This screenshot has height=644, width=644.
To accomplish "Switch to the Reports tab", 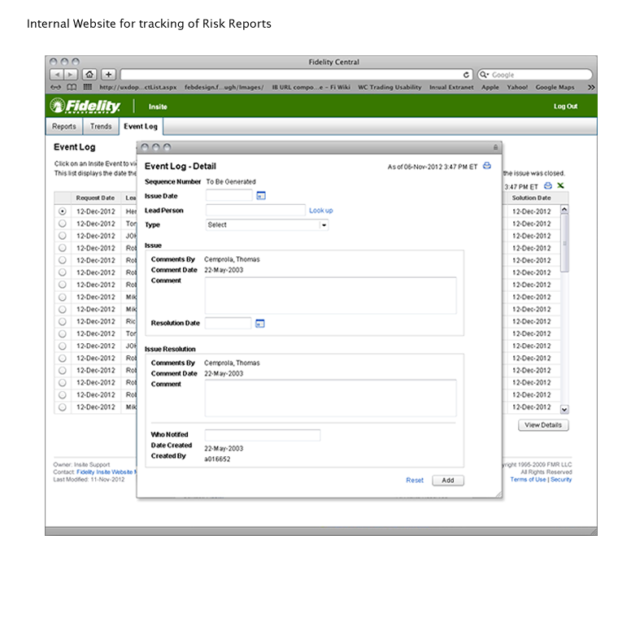I will pos(64,127).
